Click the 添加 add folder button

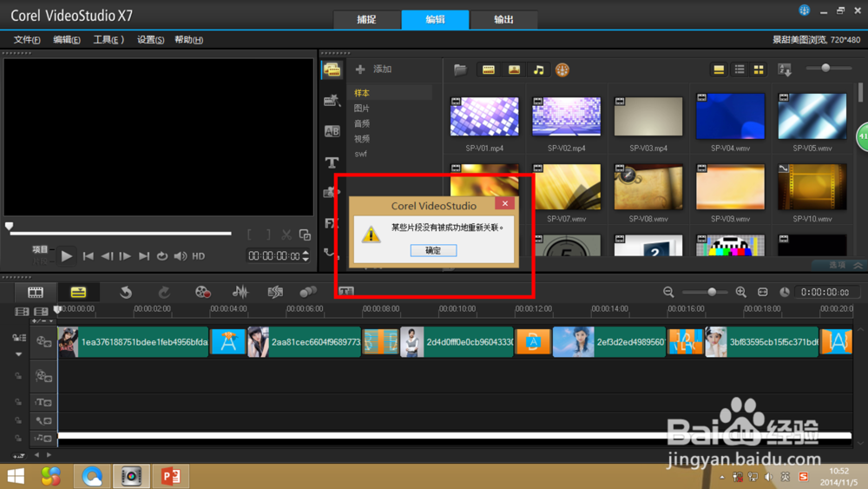point(382,69)
